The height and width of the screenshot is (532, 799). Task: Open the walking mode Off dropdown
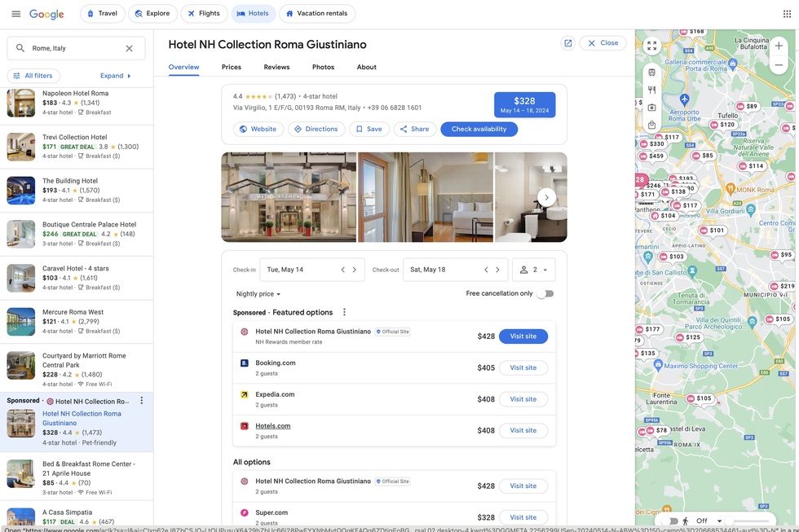[709, 521]
